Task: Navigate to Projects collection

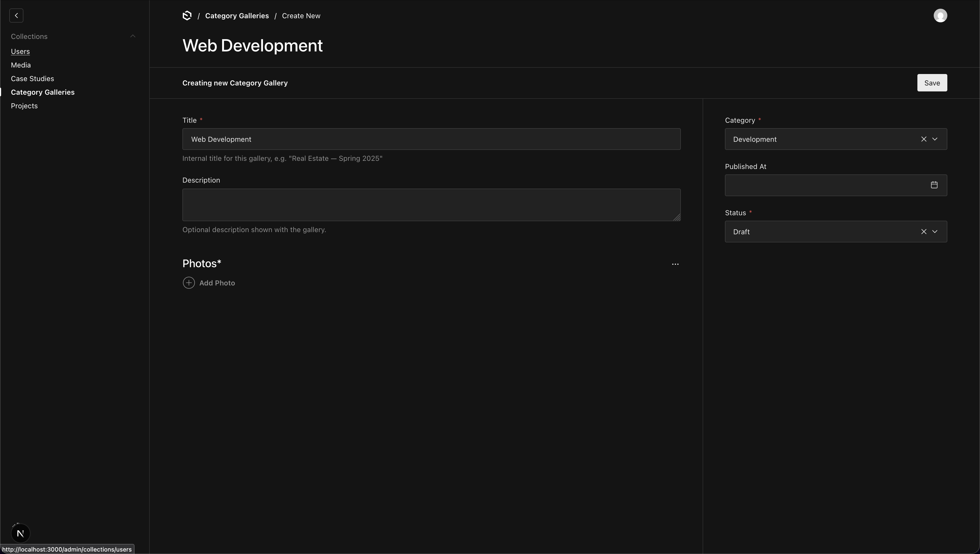Action: click(24, 106)
